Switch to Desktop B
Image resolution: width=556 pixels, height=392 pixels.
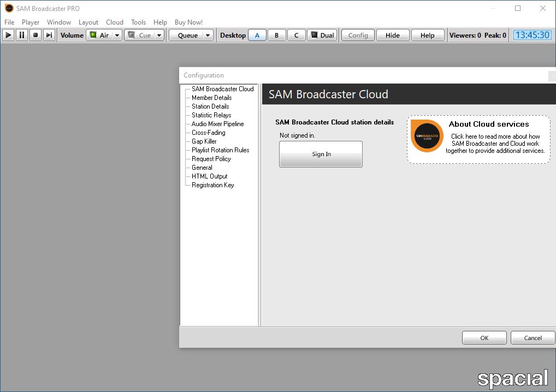(x=276, y=35)
